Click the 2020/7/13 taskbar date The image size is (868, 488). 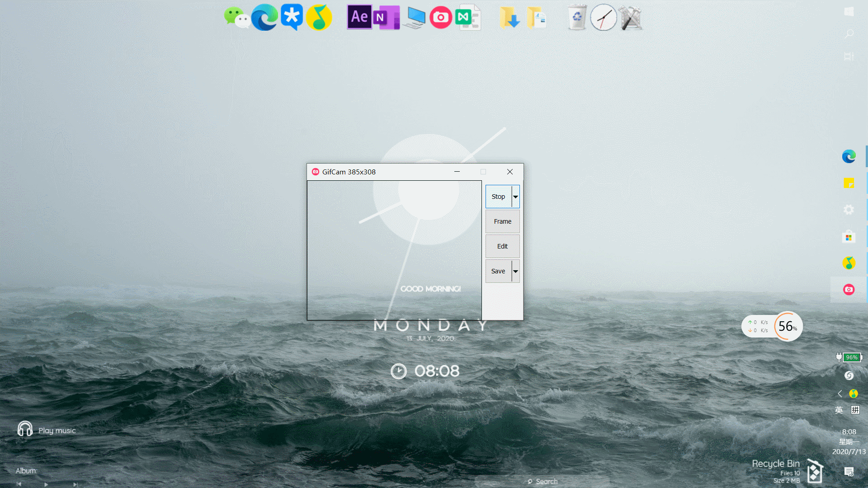tap(849, 452)
